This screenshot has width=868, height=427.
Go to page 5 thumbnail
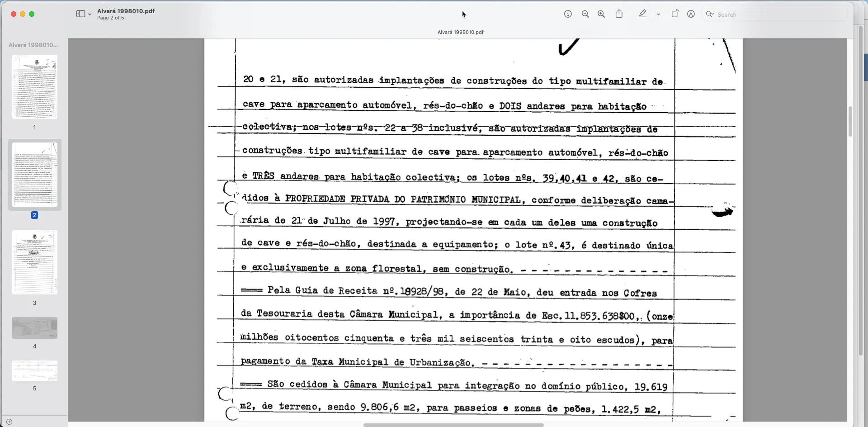34,371
